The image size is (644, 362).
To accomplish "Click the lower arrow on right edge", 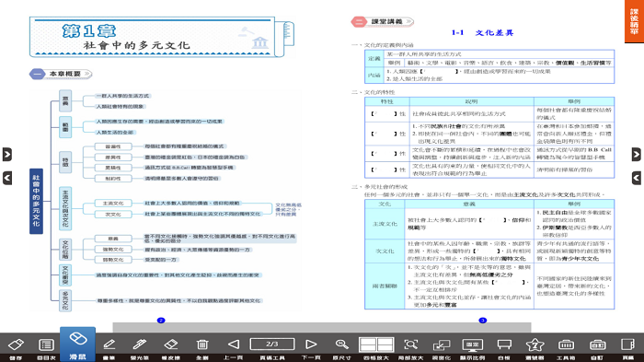I will coord(637,178).
